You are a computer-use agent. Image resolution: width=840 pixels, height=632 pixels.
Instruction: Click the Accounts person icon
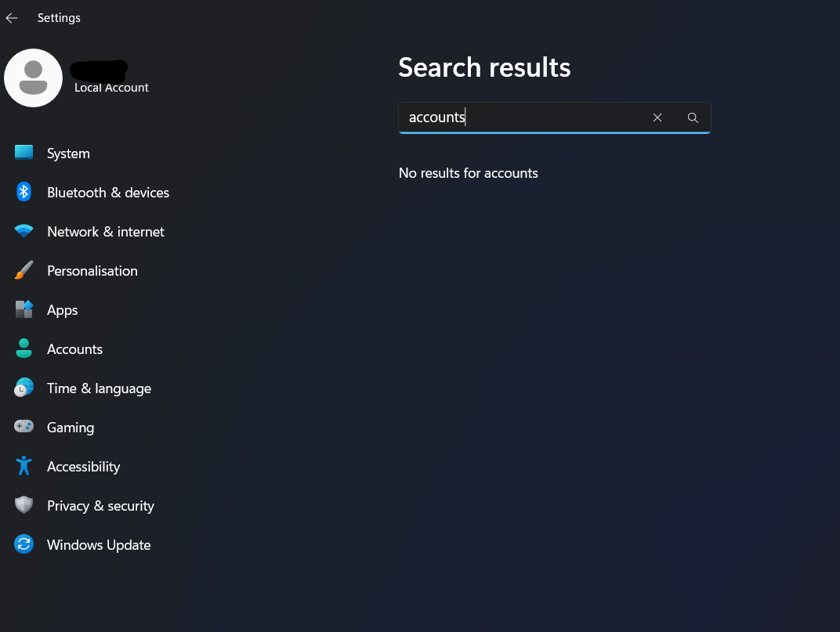pyautogui.click(x=24, y=349)
